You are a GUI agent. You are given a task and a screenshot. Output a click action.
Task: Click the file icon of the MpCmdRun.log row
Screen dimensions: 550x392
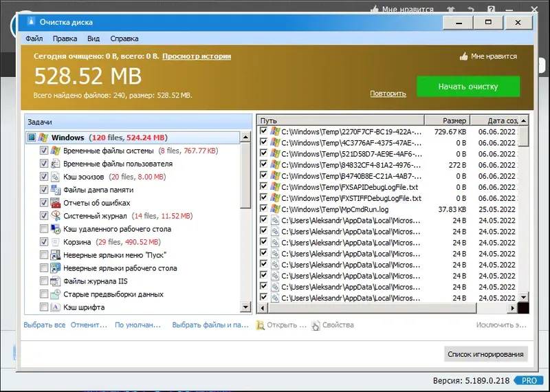275,209
